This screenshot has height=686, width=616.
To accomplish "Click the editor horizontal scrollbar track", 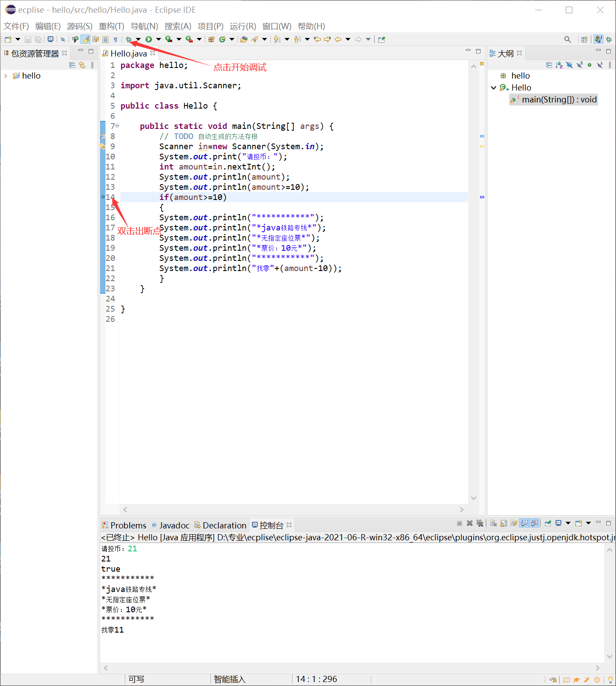I will (293, 509).
